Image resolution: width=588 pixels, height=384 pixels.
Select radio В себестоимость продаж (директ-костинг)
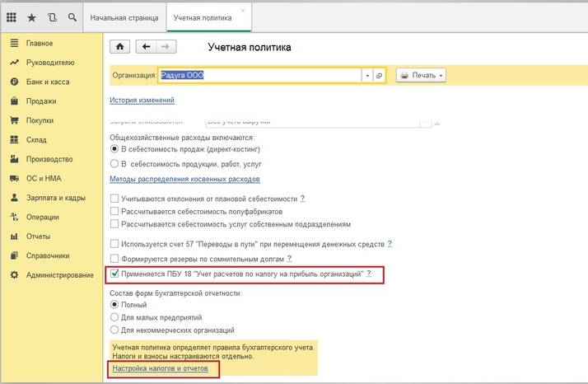pyautogui.click(x=114, y=149)
